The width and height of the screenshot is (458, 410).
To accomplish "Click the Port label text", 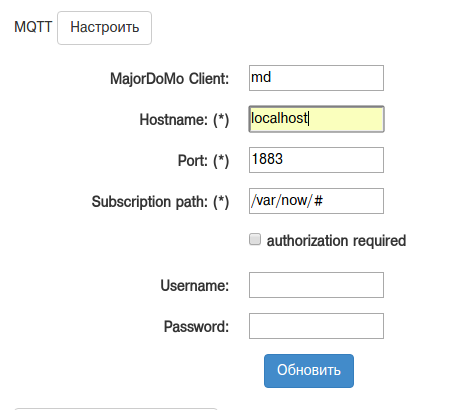I will pyautogui.click(x=193, y=161).
